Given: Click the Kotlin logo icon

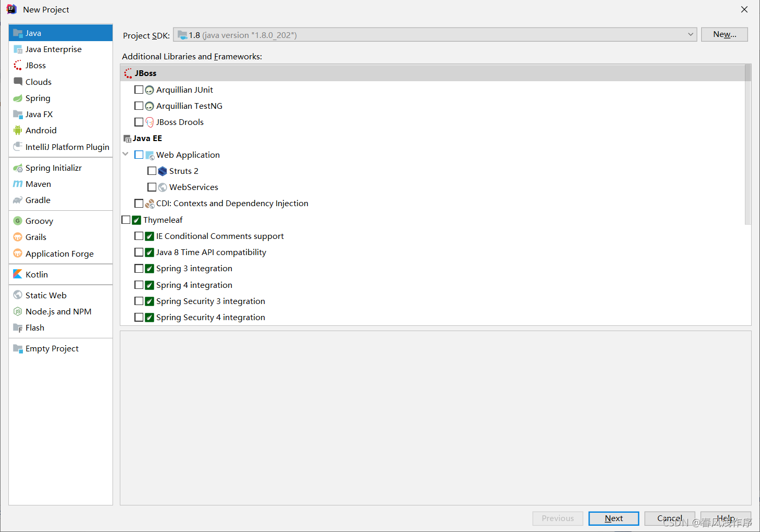Looking at the screenshot, I should pyautogui.click(x=18, y=274).
